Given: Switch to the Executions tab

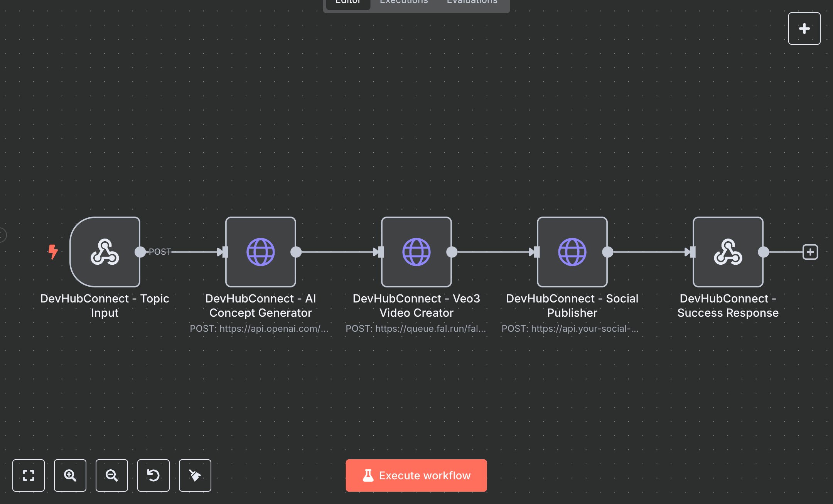Looking at the screenshot, I should [x=403, y=3].
